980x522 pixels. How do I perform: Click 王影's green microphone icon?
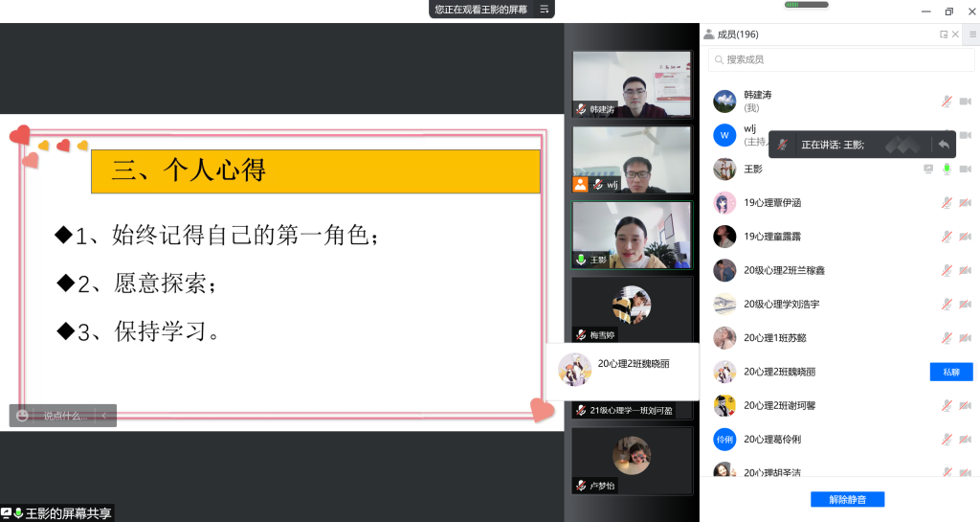pyautogui.click(x=947, y=170)
